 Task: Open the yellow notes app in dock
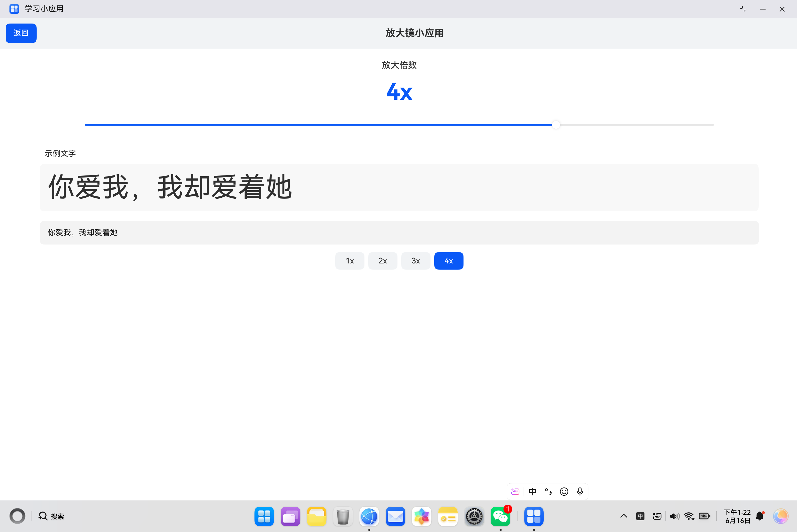coord(448,516)
